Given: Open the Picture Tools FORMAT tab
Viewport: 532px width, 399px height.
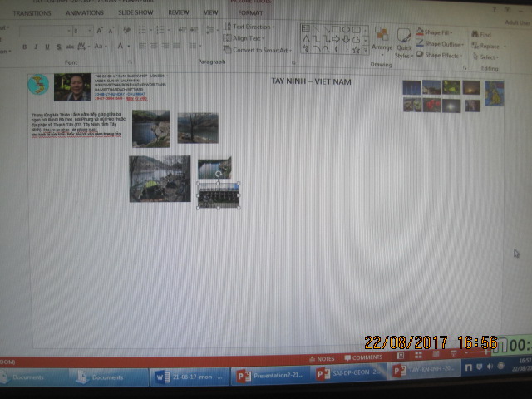Looking at the screenshot, I should [x=250, y=13].
